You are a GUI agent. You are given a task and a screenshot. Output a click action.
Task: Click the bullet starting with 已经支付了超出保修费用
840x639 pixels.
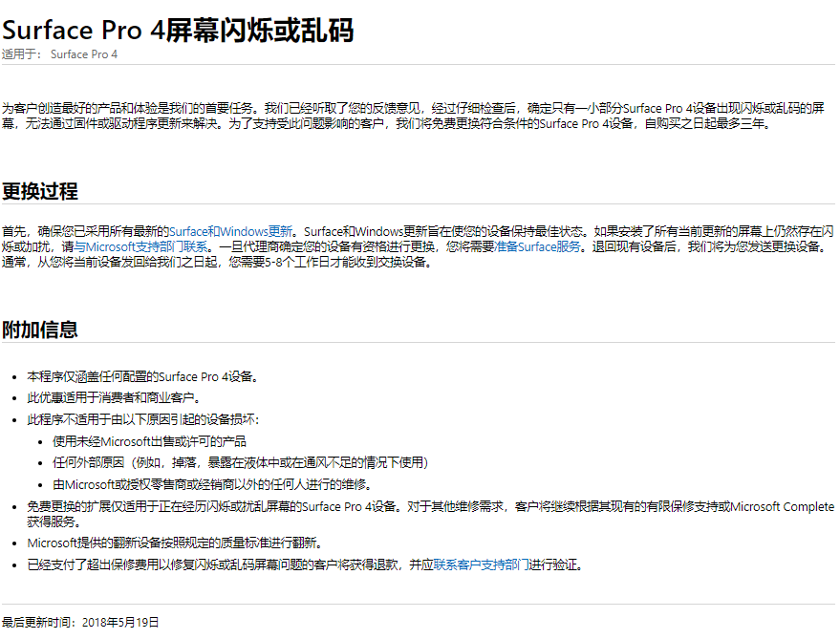coord(306,564)
